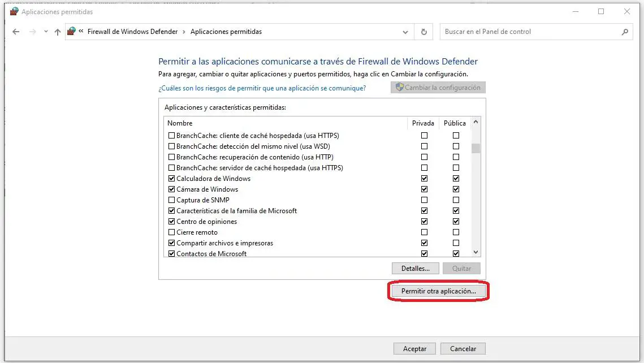The width and height of the screenshot is (644, 363).
Task: Toggle Privada checkbox for Calculadora de Windows
Action: pyautogui.click(x=424, y=178)
